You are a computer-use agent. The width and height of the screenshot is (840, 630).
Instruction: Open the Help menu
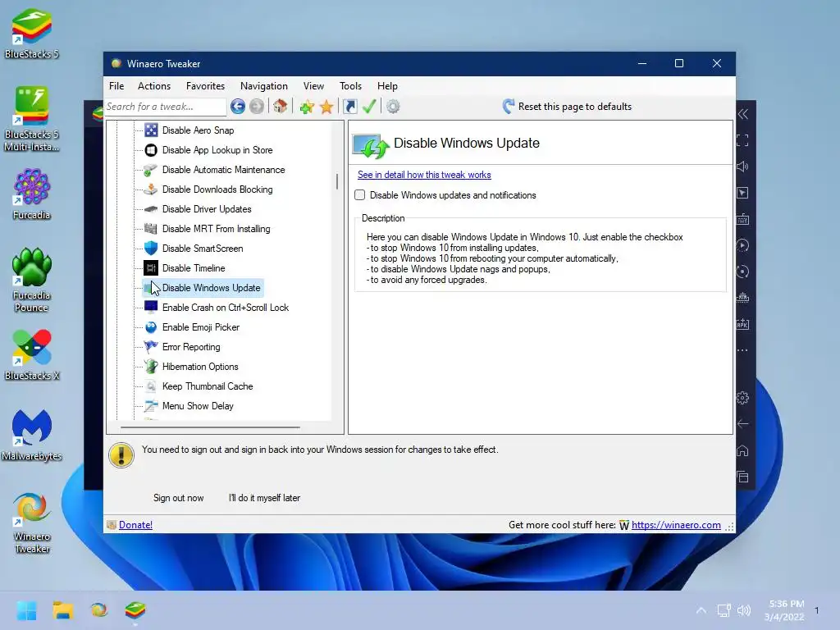tap(387, 85)
